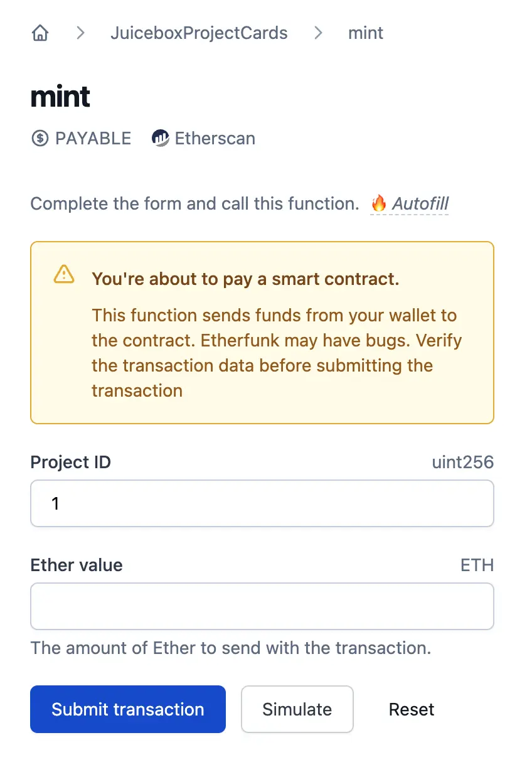This screenshot has height=777, width=532.
Task: Click the first breadcrumb chevron separator
Action: [x=80, y=33]
